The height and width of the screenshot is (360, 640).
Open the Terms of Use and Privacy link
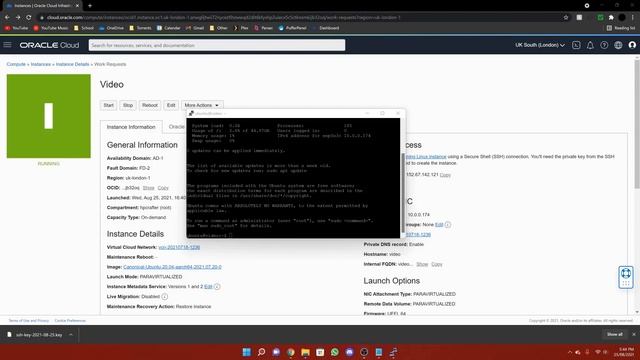(29, 321)
